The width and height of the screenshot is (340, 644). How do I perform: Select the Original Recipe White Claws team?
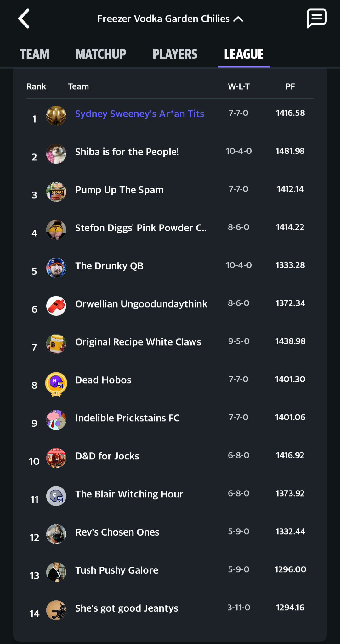(x=138, y=342)
